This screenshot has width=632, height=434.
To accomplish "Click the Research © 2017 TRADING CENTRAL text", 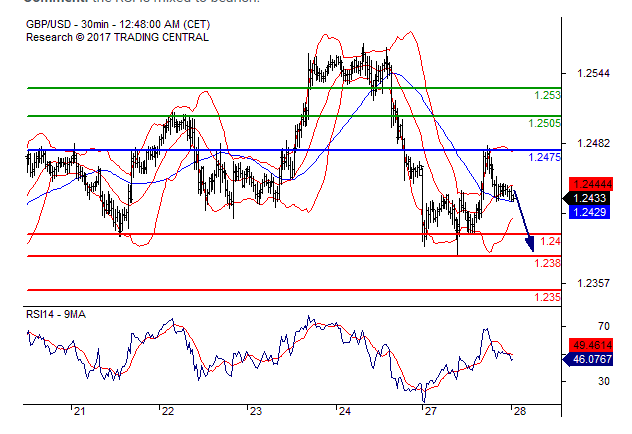I will pyautogui.click(x=117, y=37).
